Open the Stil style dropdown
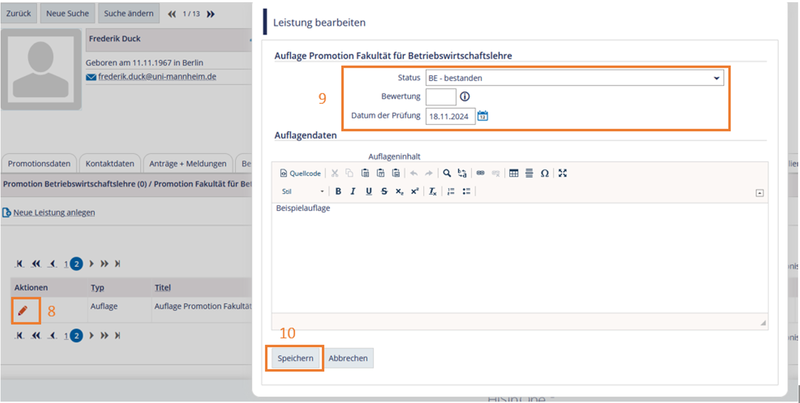The width and height of the screenshot is (800, 403). pyautogui.click(x=302, y=191)
